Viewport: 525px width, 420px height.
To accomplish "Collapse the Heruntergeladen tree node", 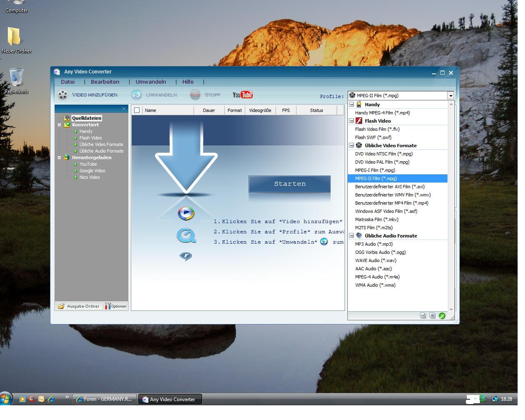I will click(x=59, y=157).
